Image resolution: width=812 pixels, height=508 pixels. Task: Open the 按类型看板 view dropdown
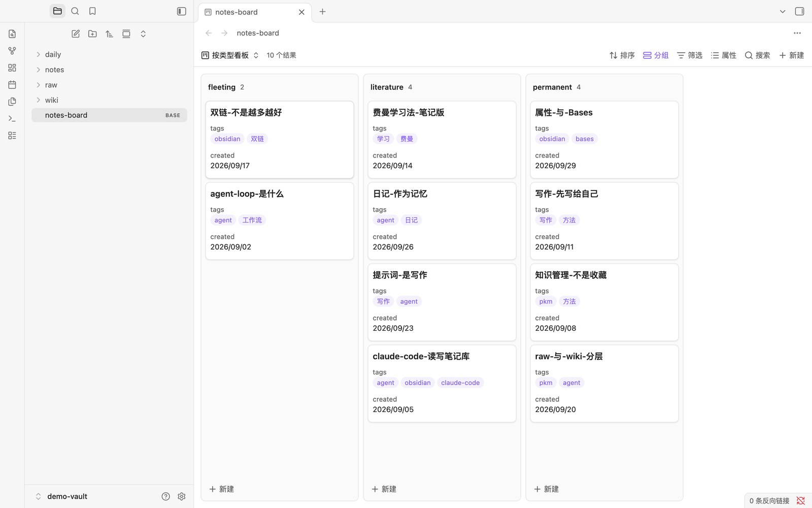pos(230,55)
